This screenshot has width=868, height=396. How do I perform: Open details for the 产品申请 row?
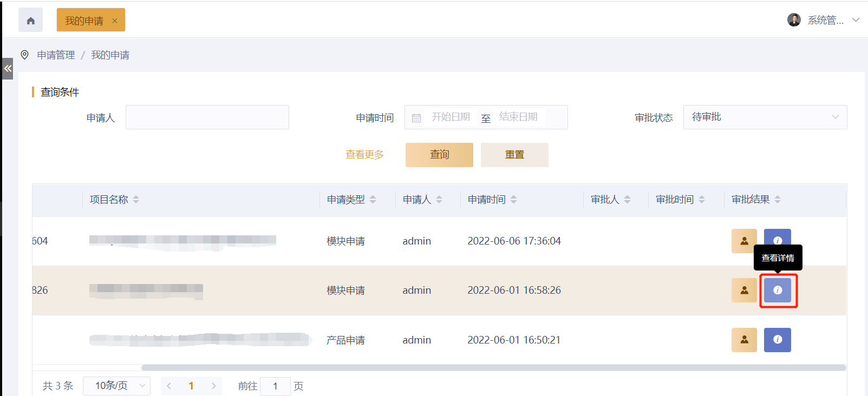click(x=778, y=340)
